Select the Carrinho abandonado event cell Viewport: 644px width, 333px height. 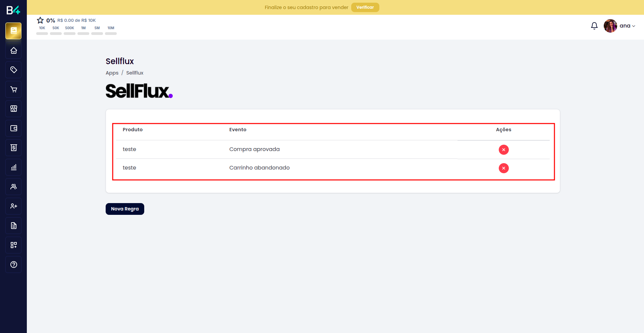click(x=259, y=168)
